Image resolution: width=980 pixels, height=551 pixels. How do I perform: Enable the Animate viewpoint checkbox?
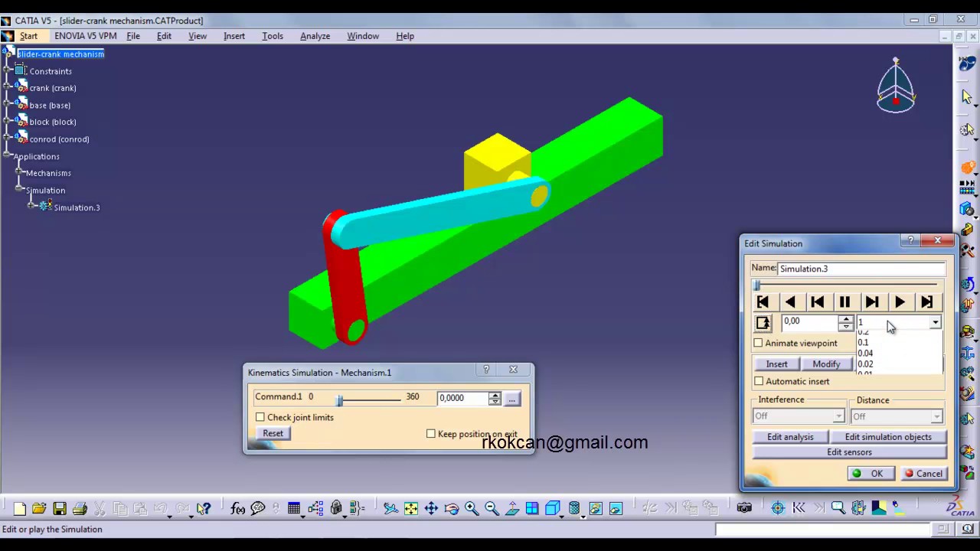[x=758, y=343]
